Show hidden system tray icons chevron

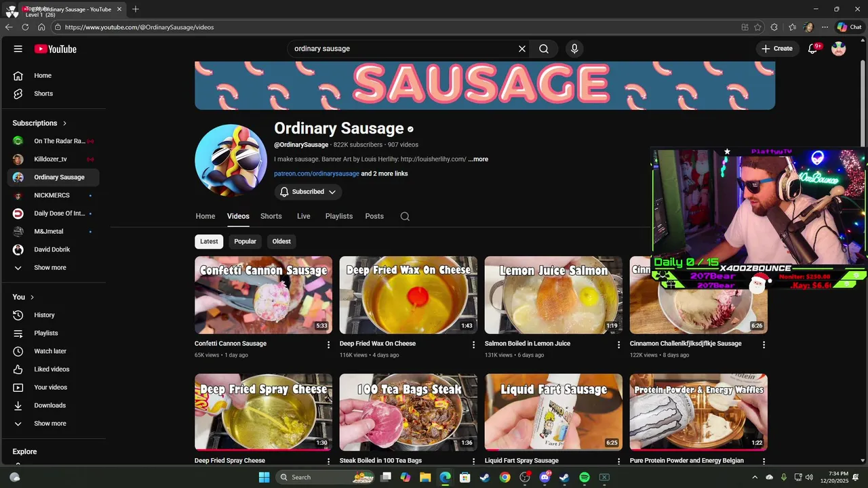point(755,477)
